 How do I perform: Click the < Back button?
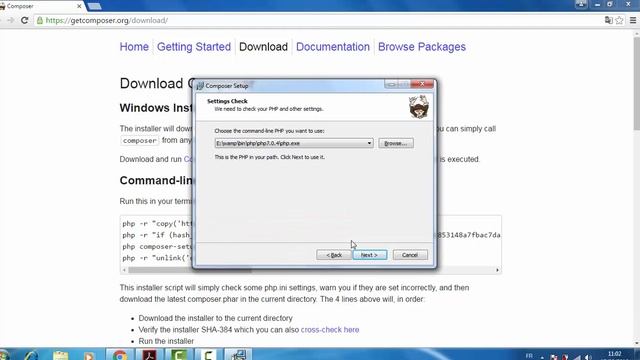click(x=333, y=255)
